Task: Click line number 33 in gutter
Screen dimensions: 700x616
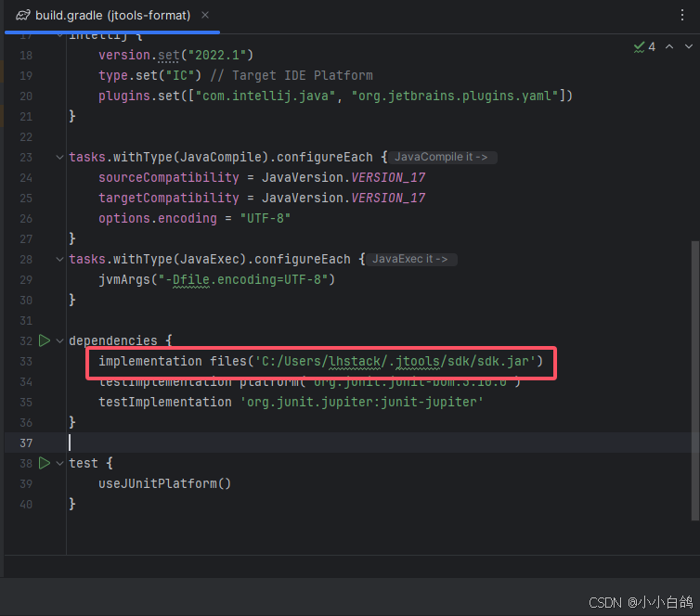Action: point(26,361)
